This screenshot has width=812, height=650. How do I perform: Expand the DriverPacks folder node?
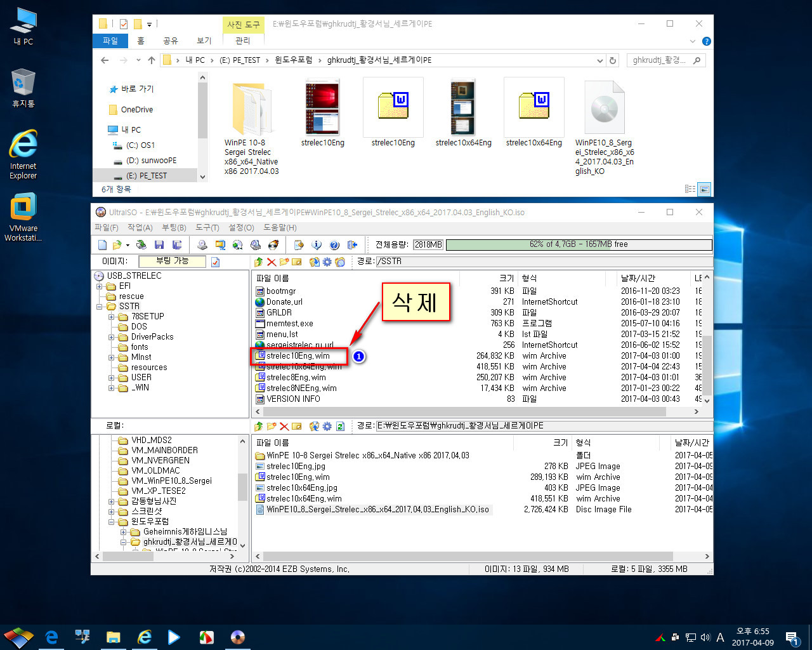[112, 337]
